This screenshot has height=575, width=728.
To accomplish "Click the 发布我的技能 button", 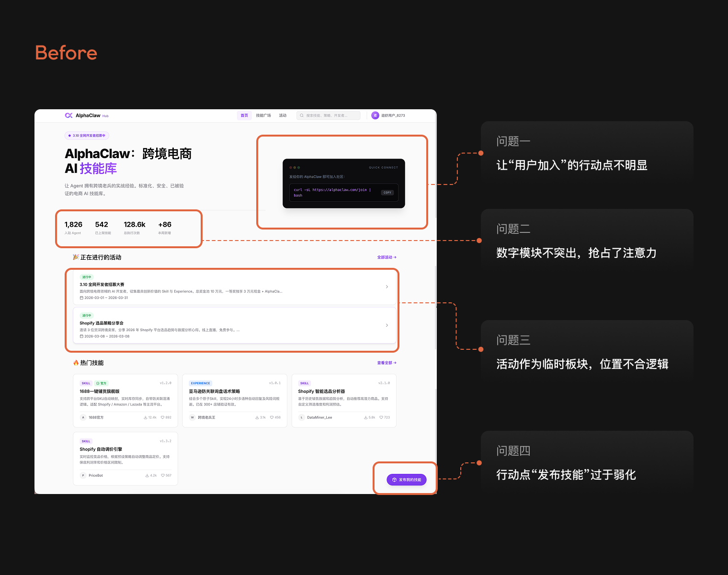I will point(407,480).
